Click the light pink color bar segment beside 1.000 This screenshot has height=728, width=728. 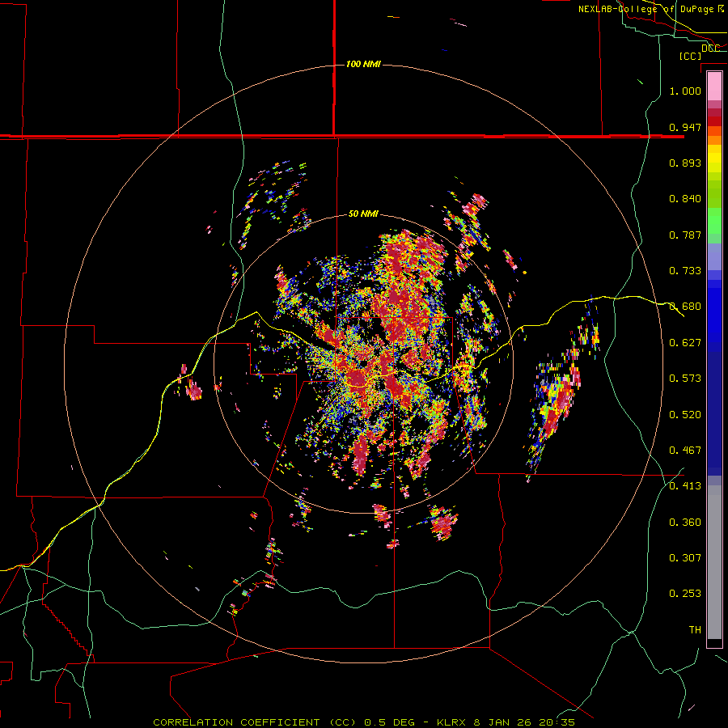714,87
